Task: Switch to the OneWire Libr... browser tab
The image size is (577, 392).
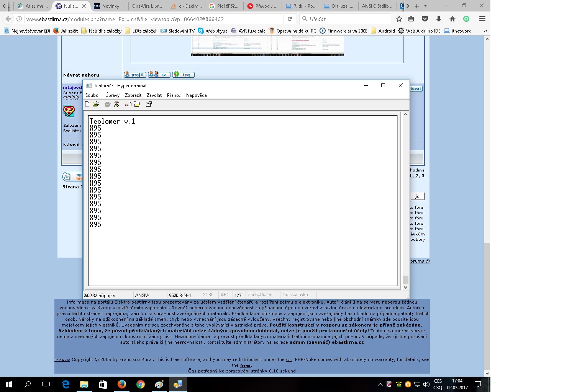Action: (147, 6)
